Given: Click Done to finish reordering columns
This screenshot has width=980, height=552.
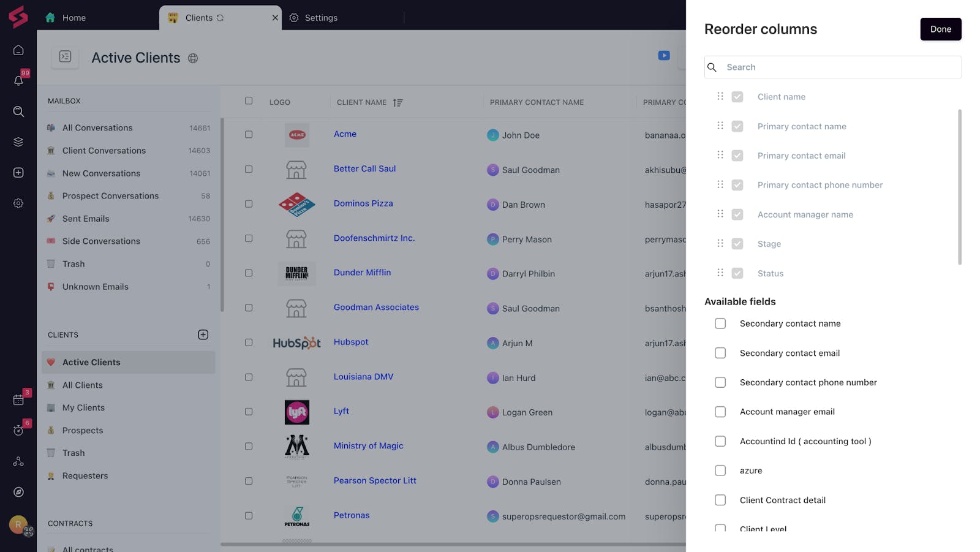Looking at the screenshot, I should click(941, 29).
